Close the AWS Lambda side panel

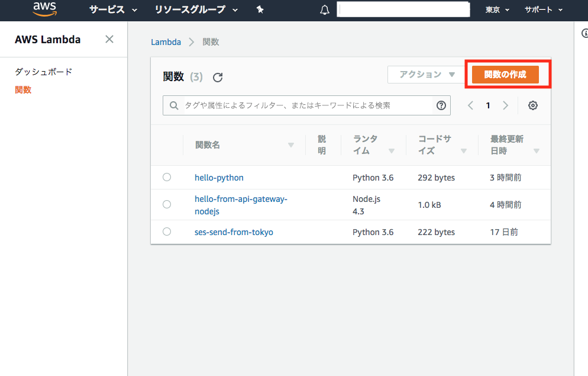pos(109,39)
